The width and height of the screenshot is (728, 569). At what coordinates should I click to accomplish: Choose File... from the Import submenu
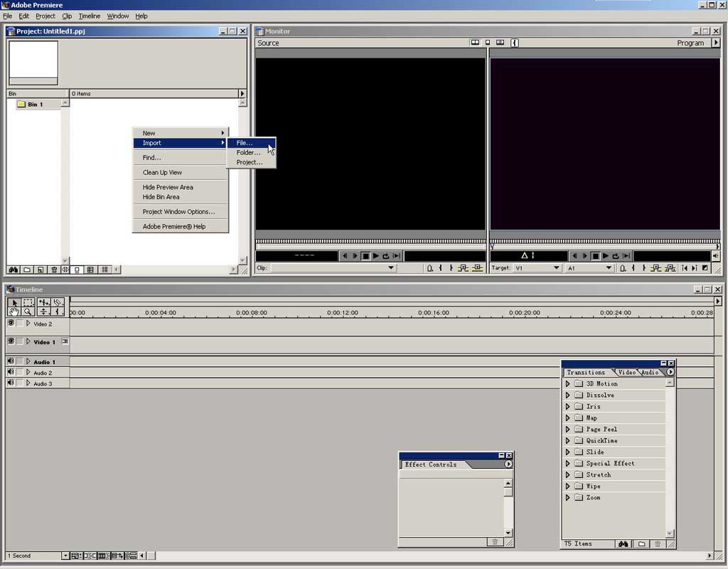point(245,143)
